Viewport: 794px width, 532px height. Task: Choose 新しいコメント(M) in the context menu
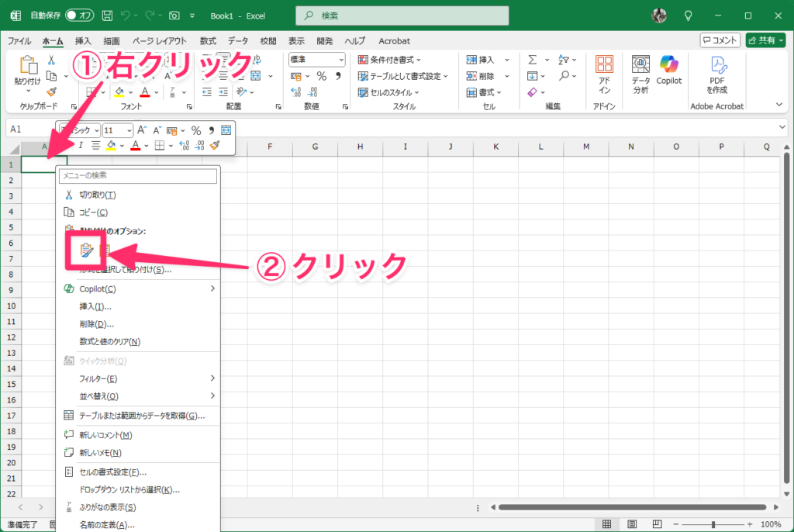tap(138, 435)
